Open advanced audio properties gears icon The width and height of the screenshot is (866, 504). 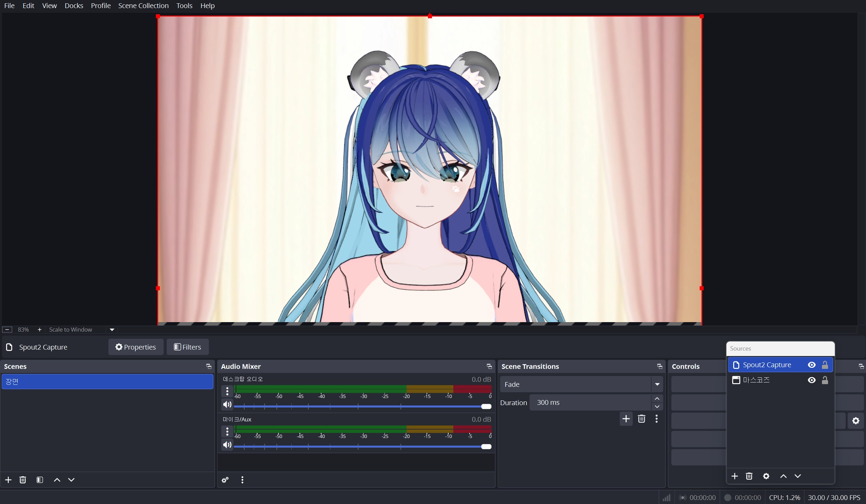(x=225, y=480)
